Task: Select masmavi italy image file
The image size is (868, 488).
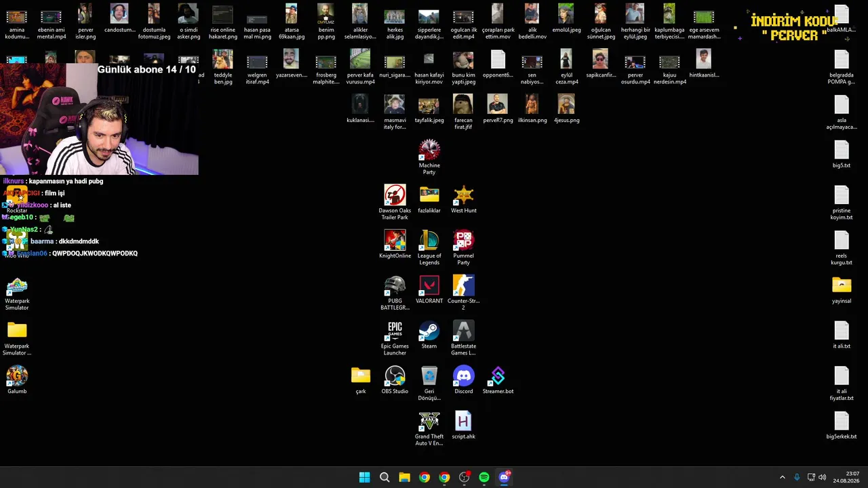Action: click(395, 112)
